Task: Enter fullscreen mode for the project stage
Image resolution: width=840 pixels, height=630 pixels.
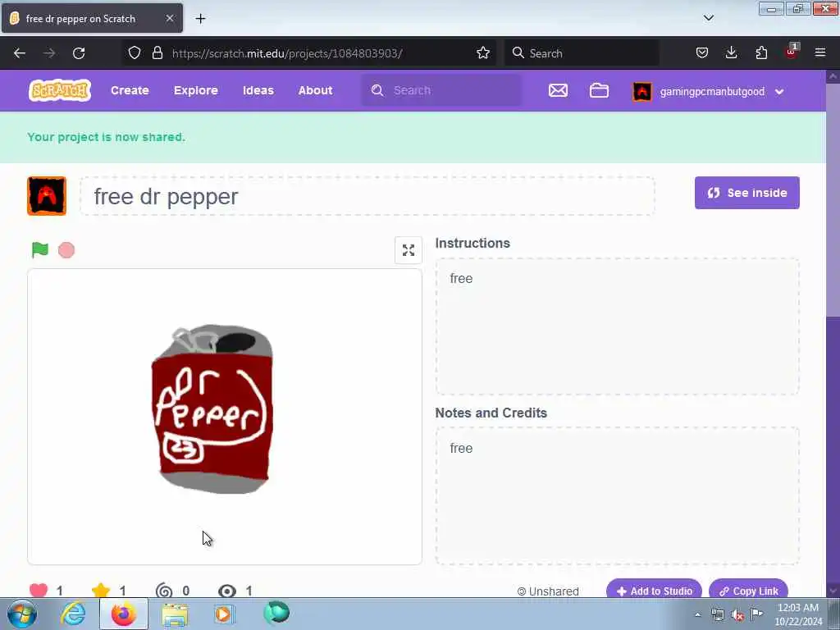Action: 409,250
